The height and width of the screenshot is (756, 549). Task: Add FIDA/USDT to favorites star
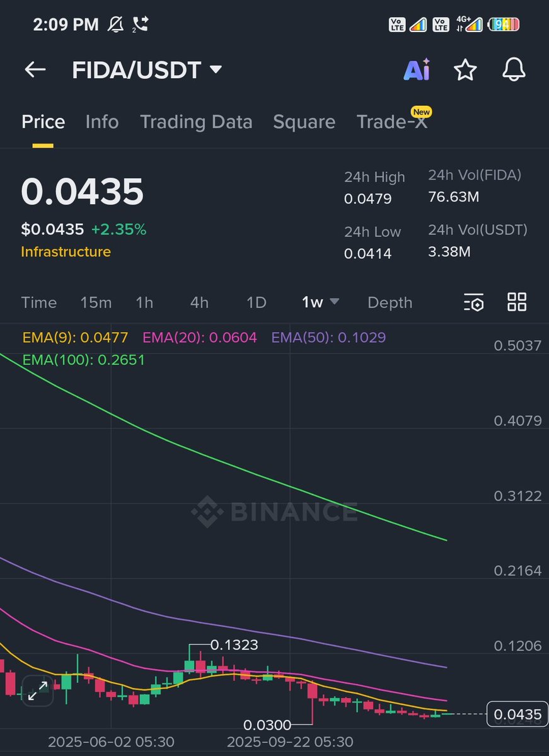click(465, 69)
